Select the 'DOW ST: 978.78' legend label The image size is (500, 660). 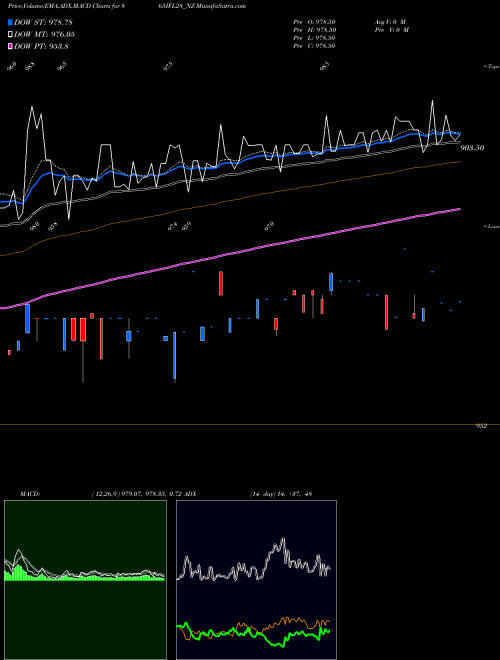tap(43, 22)
